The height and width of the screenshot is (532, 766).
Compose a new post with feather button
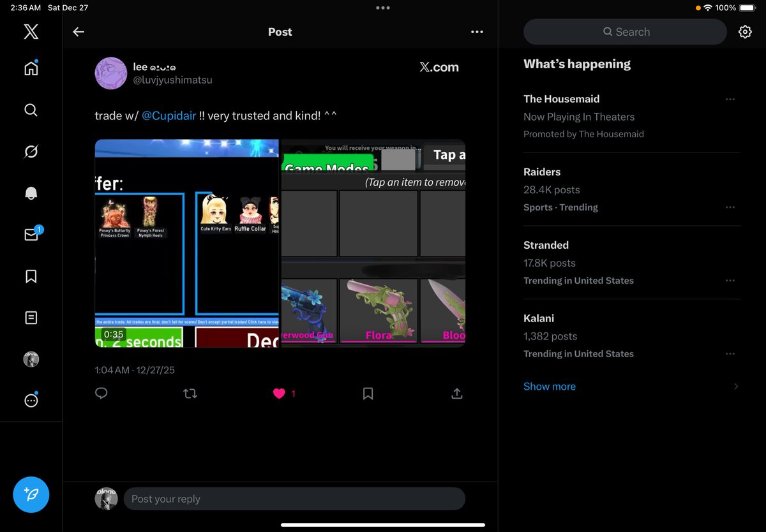(x=31, y=494)
